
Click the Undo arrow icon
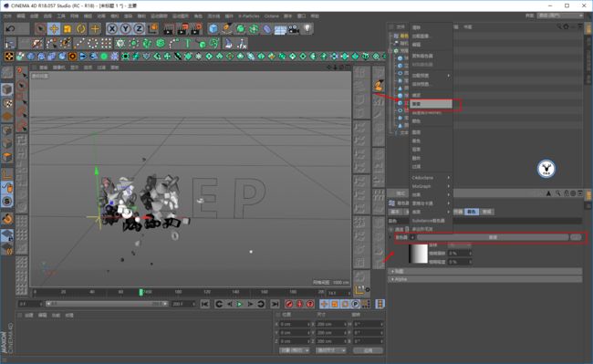click(11, 28)
